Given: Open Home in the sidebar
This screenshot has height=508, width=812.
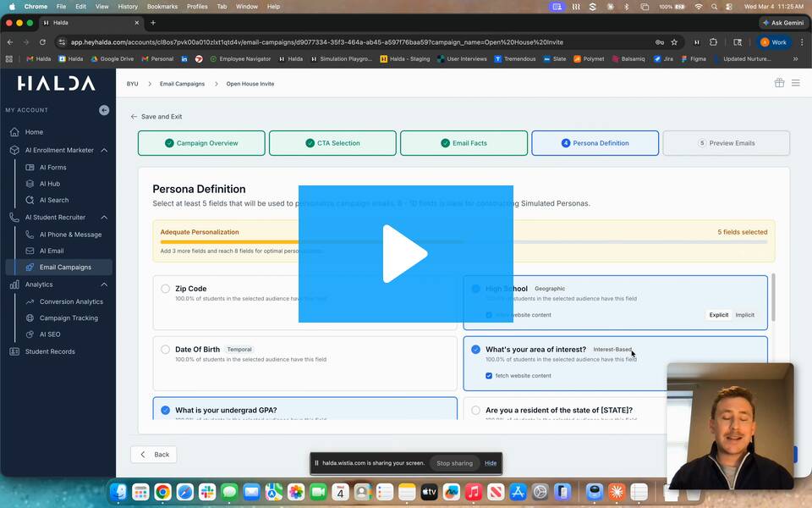Looking at the screenshot, I should 34,132.
